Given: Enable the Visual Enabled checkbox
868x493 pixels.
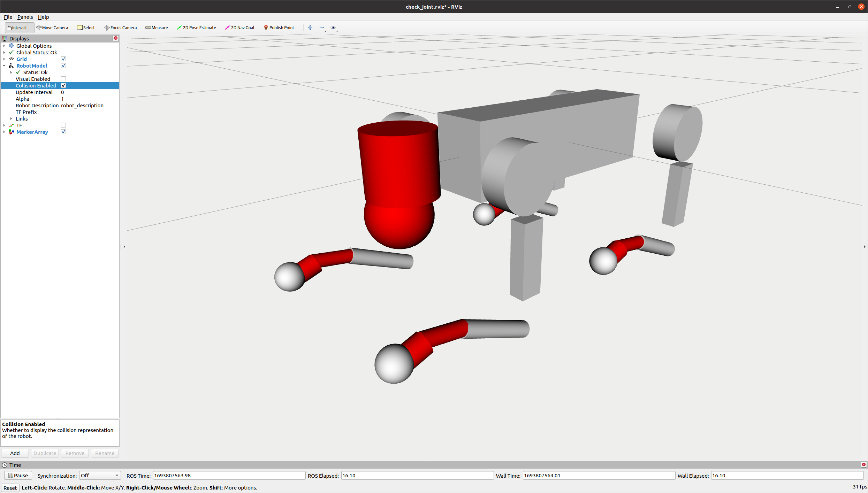Looking at the screenshot, I should coord(63,79).
